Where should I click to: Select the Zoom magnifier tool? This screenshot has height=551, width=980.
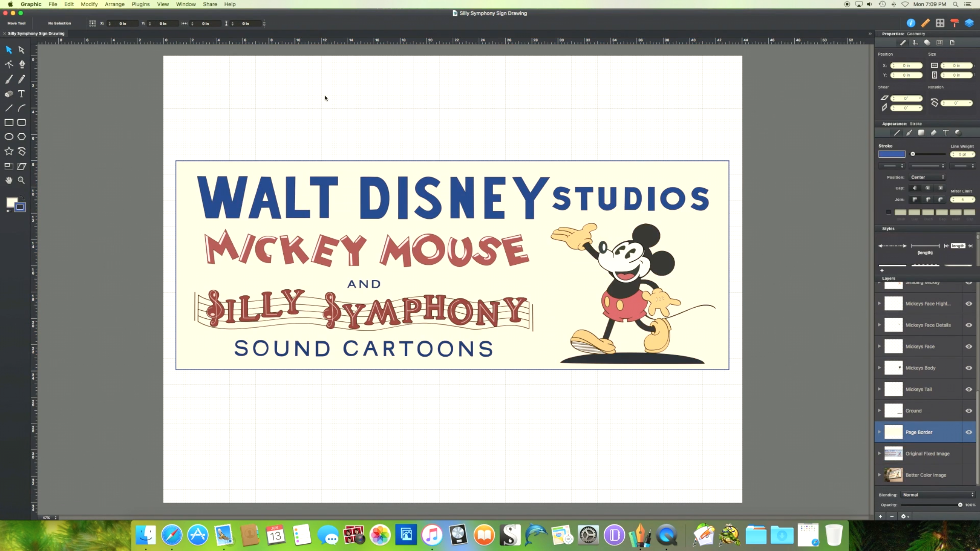click(22, 180)
